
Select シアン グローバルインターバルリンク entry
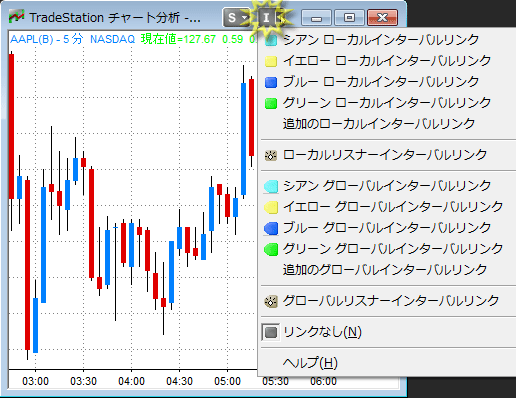(388, 186)
